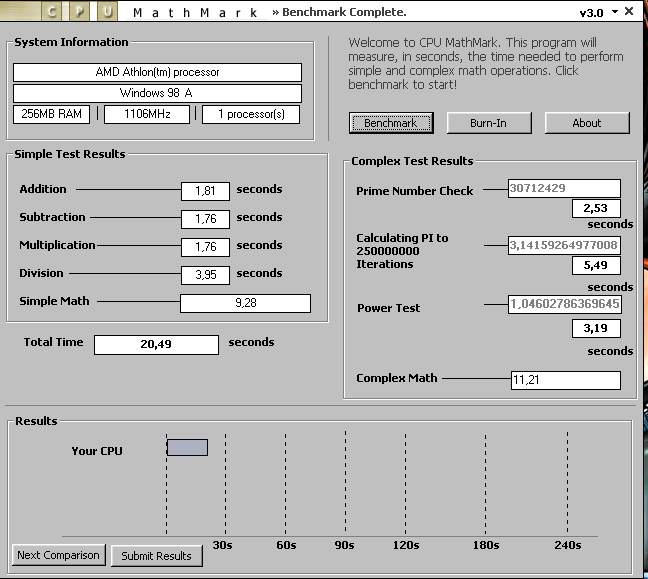The height and width of the screenshot is (579, 648).
Task: Click the Total Time 20,49 field
Action: (x=156, y=344)
